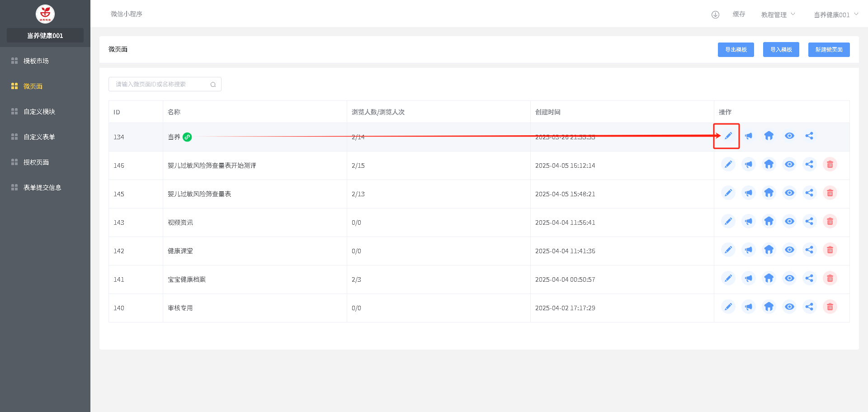The image size is (868, 412).
Task: Click the edit pencil for 宝宝健康档案
Action: point(728,279)
